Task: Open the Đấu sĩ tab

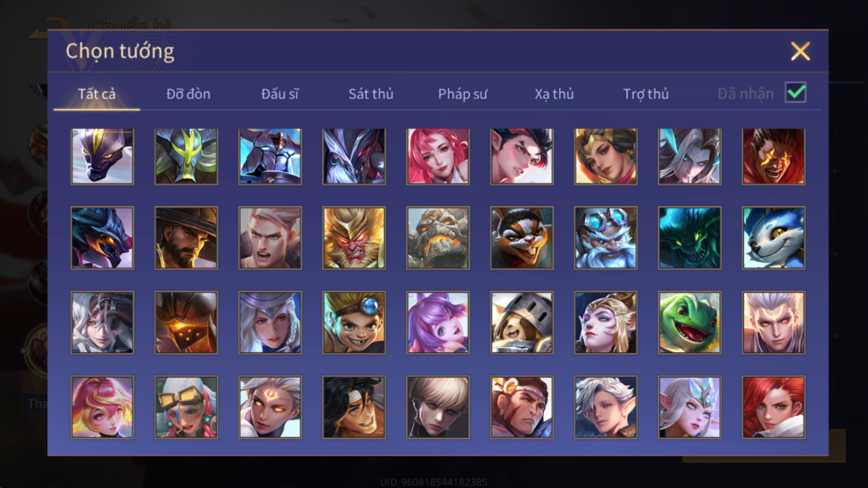Action: [280, 94]
